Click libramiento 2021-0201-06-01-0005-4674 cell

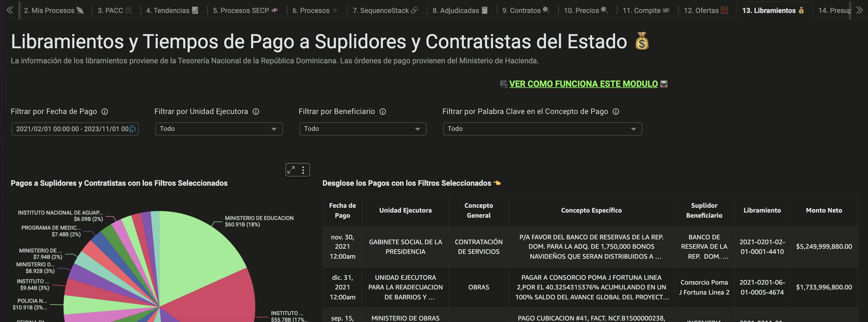[x=762, y=287]
